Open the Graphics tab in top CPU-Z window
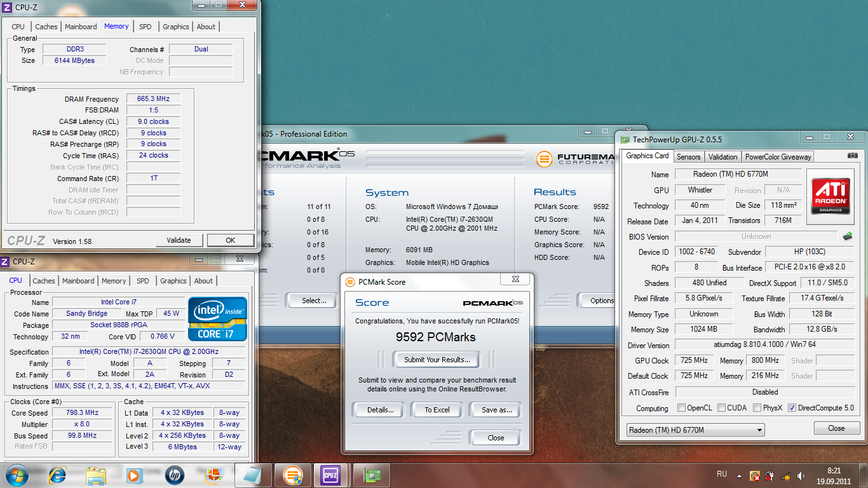This screenshot has width=868, height=488. (175, 27)
